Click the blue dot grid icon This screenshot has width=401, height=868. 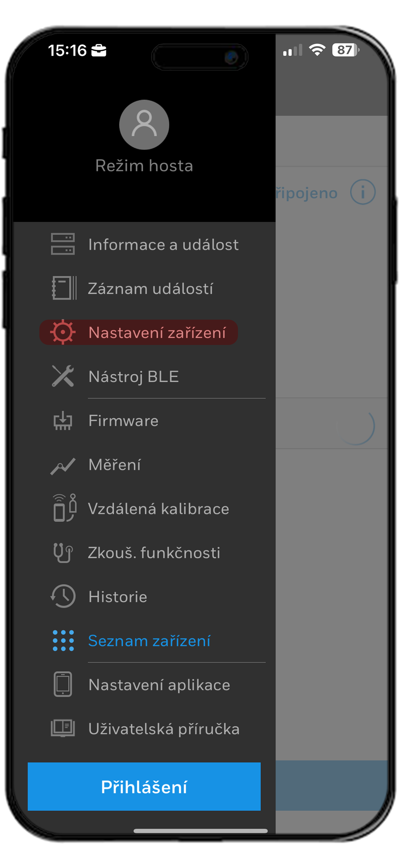[63, 641]
